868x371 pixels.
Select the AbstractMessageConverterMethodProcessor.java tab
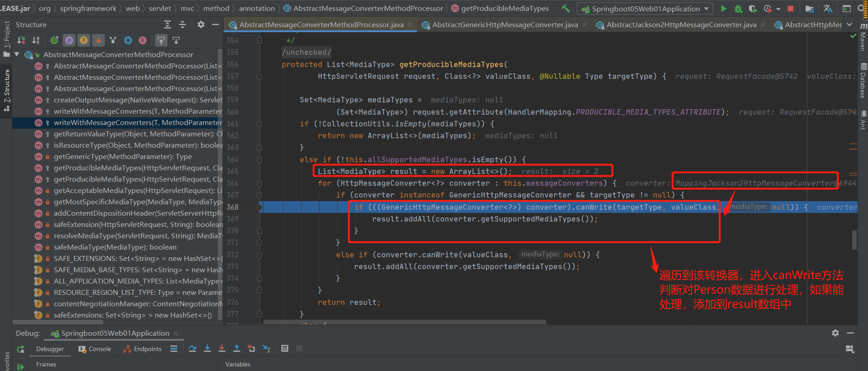click(x=321, y=24)
